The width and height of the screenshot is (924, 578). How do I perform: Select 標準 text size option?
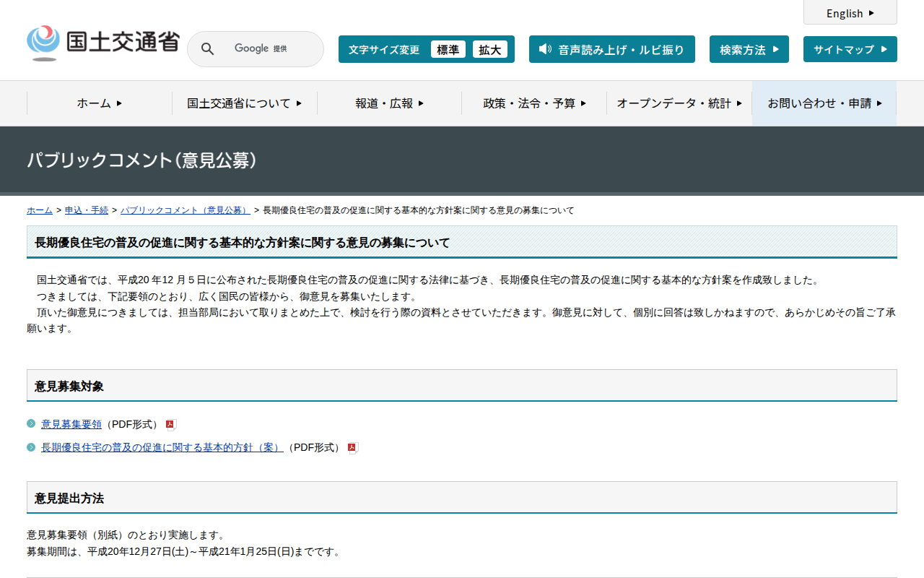tap(448, 49)
